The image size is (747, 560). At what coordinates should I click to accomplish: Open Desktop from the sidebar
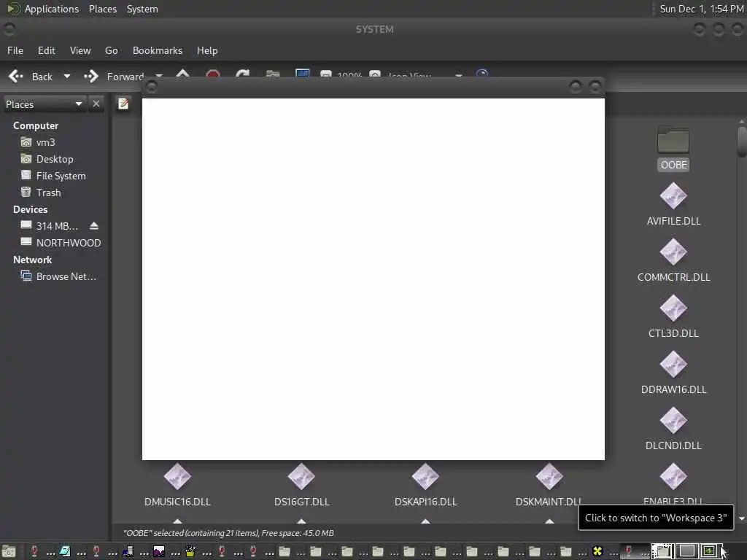pos(47,159)
